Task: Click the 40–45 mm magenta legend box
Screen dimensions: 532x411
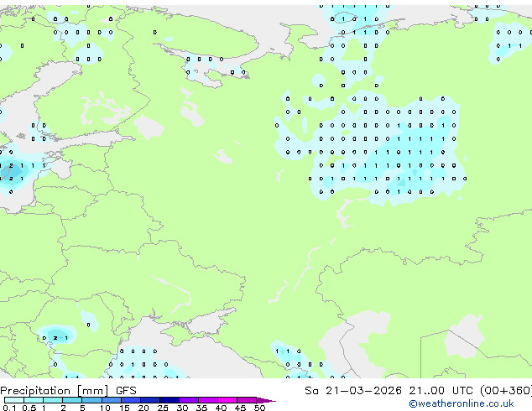Action: [227, 400]
